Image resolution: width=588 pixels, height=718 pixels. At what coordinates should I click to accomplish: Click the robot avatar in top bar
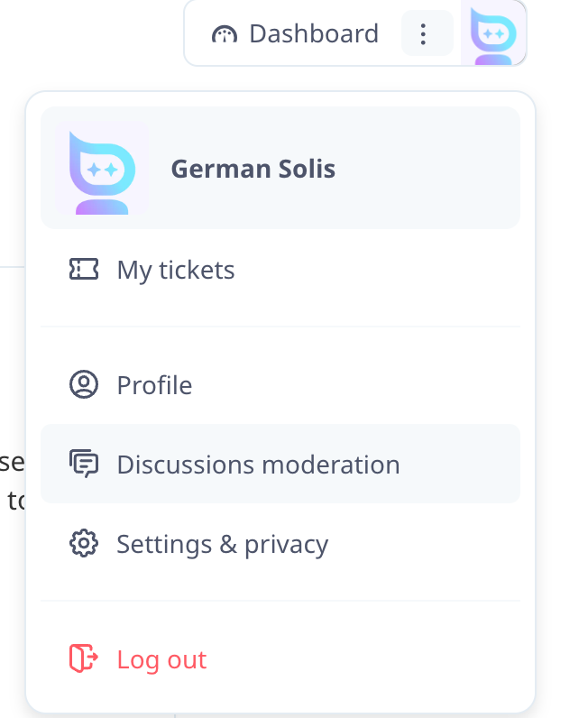493,33
